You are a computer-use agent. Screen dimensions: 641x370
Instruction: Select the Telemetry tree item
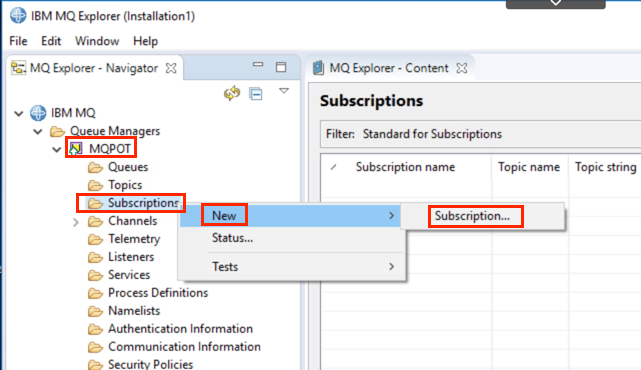(134, 239)
